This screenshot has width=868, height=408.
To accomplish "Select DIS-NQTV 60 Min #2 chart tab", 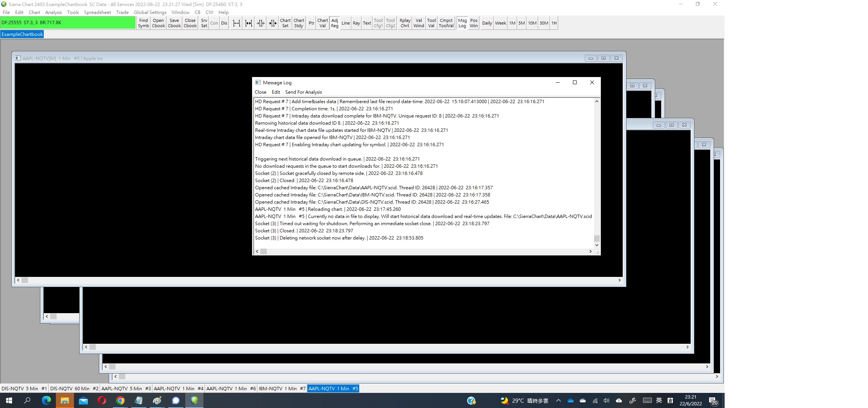I will (74, 388).
